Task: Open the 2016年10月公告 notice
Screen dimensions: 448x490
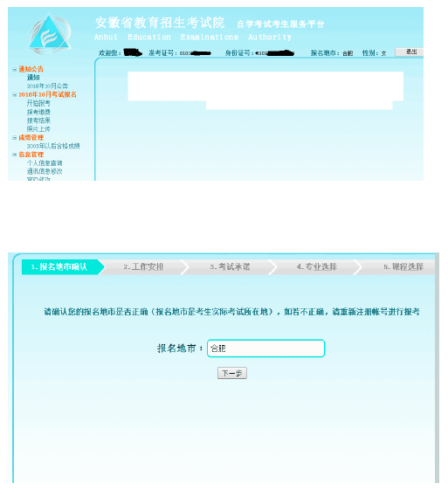Action: (47, 86)
